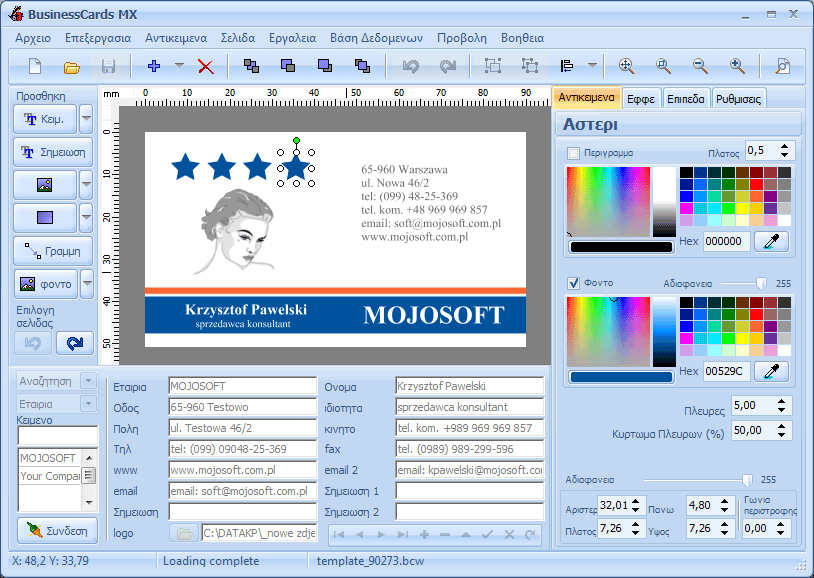The width and height of the screenshot is (814, 578).
Task: Expand the add-object arrow beside the plus
Action: pos(179,66)
